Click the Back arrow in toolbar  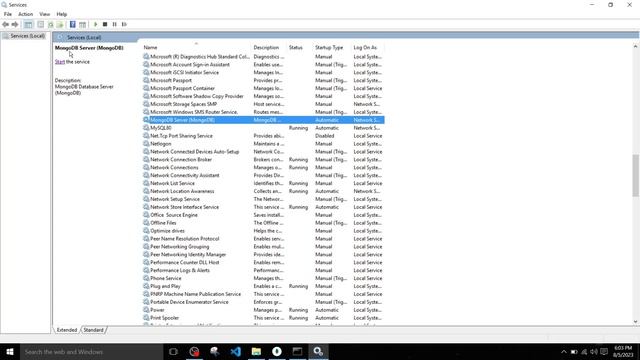pyautogui.click(x=5, y=24)
